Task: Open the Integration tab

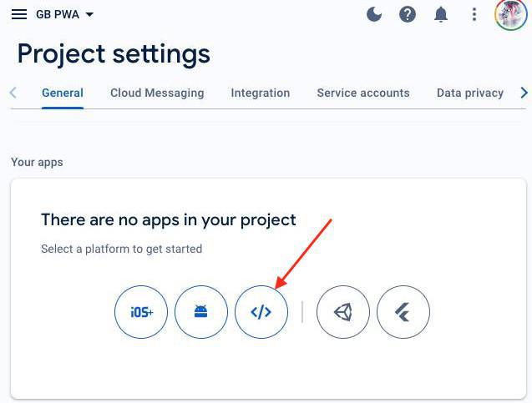Action: [x=261, y=93]
